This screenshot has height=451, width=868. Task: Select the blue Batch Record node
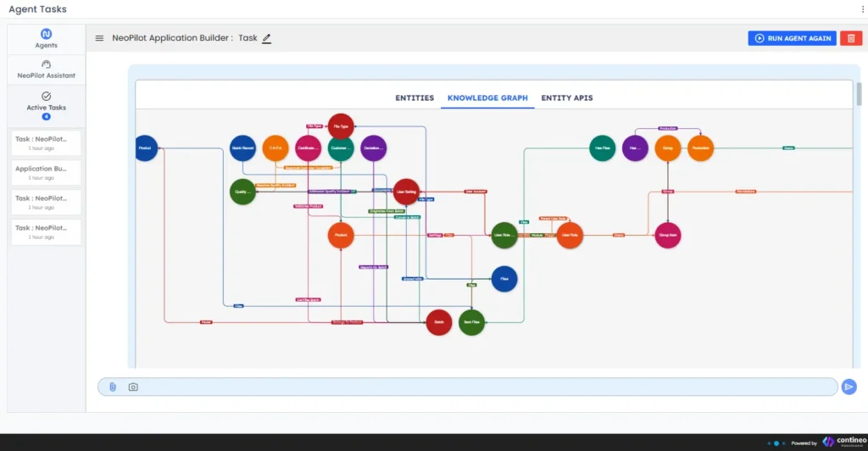[x=242, y=148]
